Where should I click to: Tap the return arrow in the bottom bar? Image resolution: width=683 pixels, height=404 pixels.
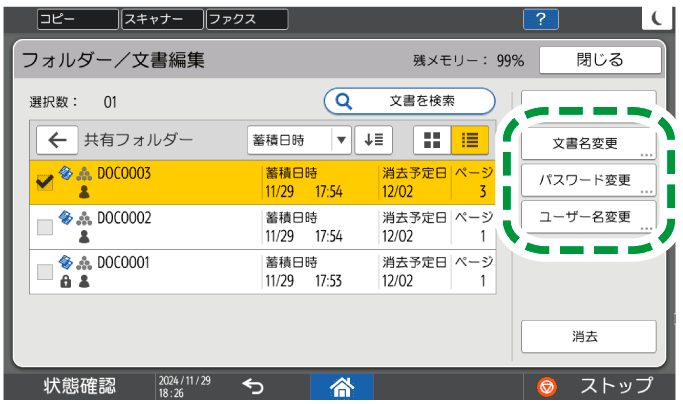tap(253, 386)
